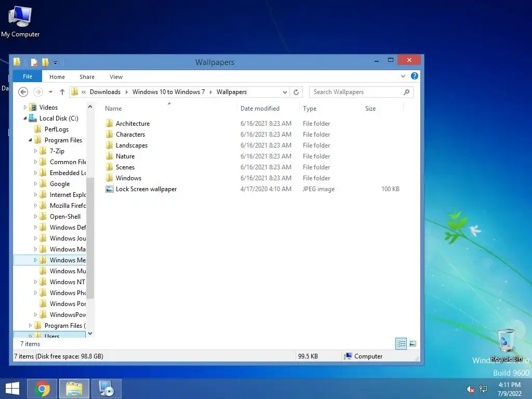532x399 pixels.
Task: Switch to the View ribbon tab
Action: 116,77
